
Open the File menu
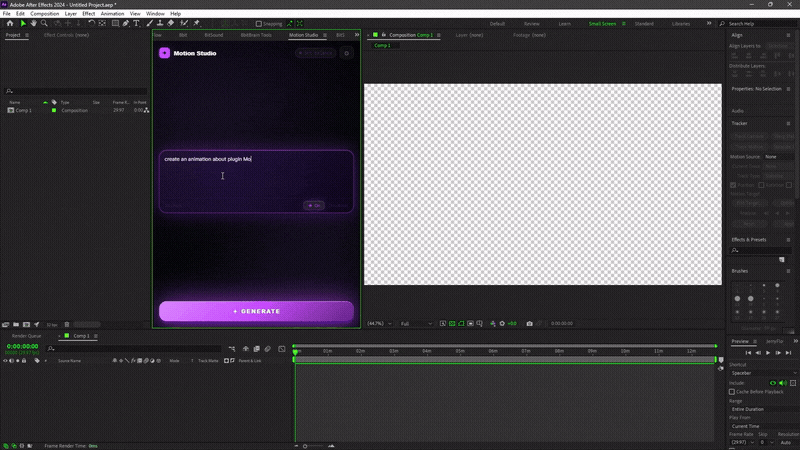pos(7,14)
